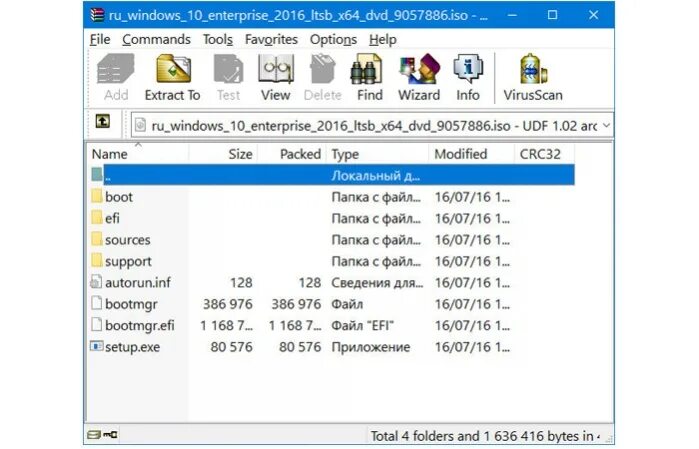Viewport: 699px width, 449px height.
Task: Click the bootmgr.efi file icon
Action: coord(96,325)
